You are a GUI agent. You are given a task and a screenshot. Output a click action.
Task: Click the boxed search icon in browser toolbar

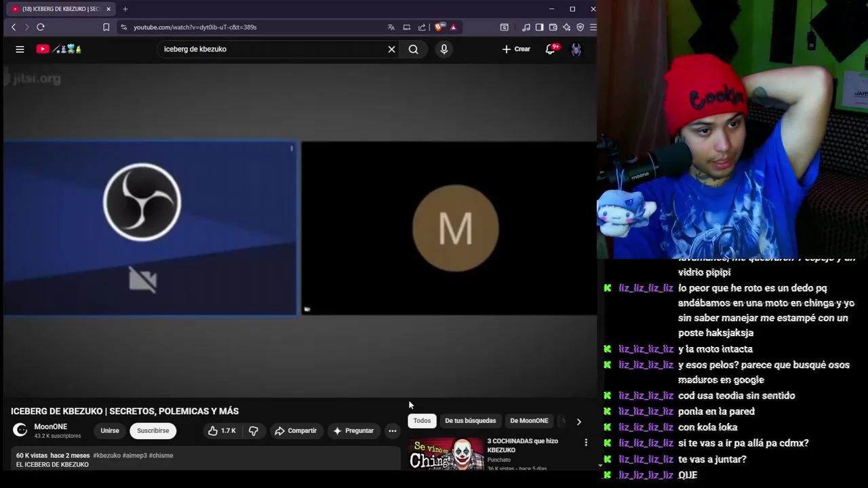tap(505, 27)
